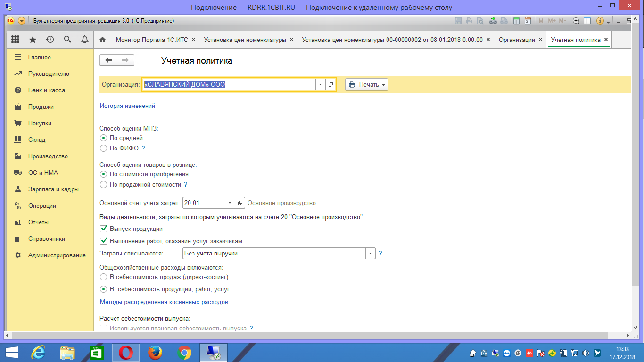This screenshot has height=362, width=644.
Task: Switch to Установка цен номенклатуры tab
Action: [248, 40]
